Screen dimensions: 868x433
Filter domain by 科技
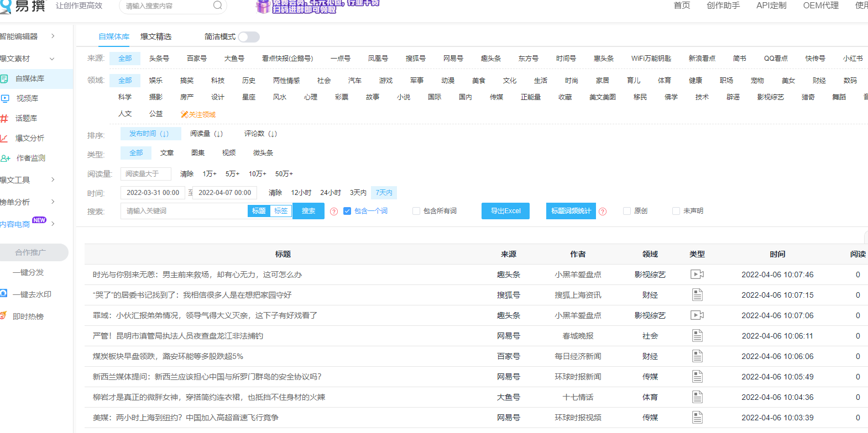point(218,81)
